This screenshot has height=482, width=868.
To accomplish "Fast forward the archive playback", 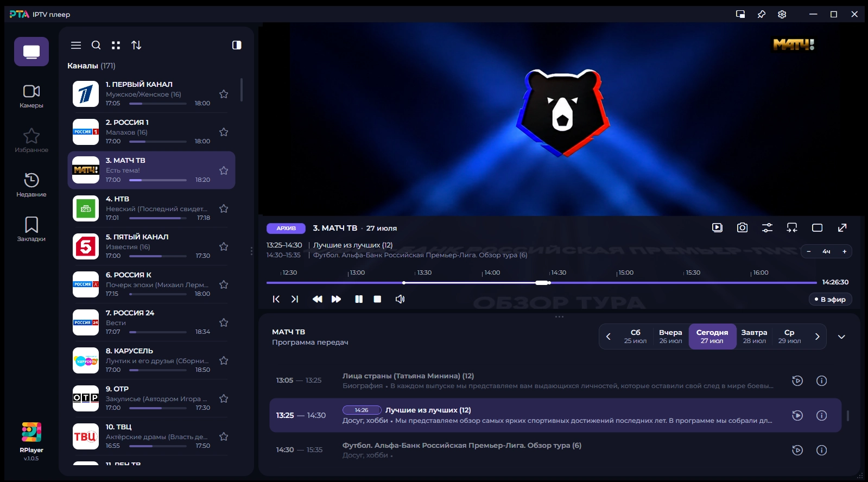I will [x=337, y=299].
